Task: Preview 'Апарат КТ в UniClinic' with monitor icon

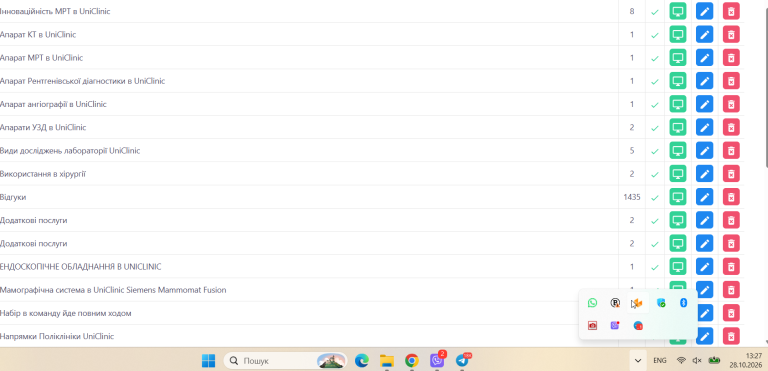Action: pyautogui.click(x=678, y=34)
